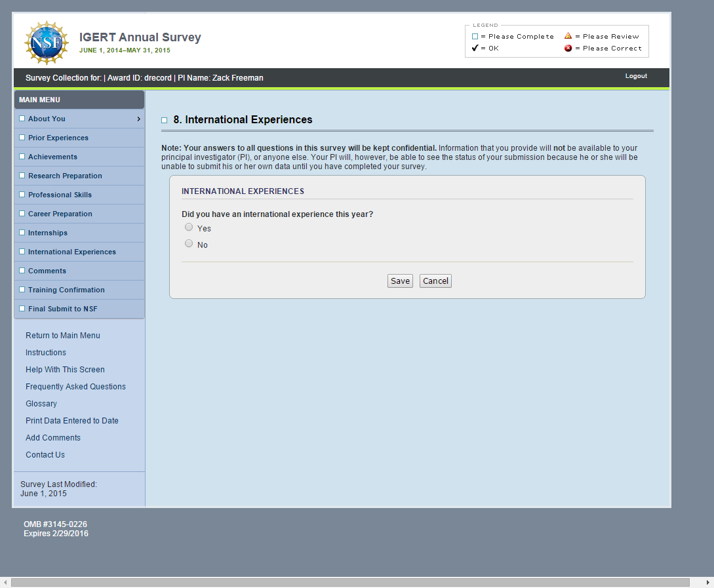Select No for international experience
714x588 pixels.
click(189, 244)
